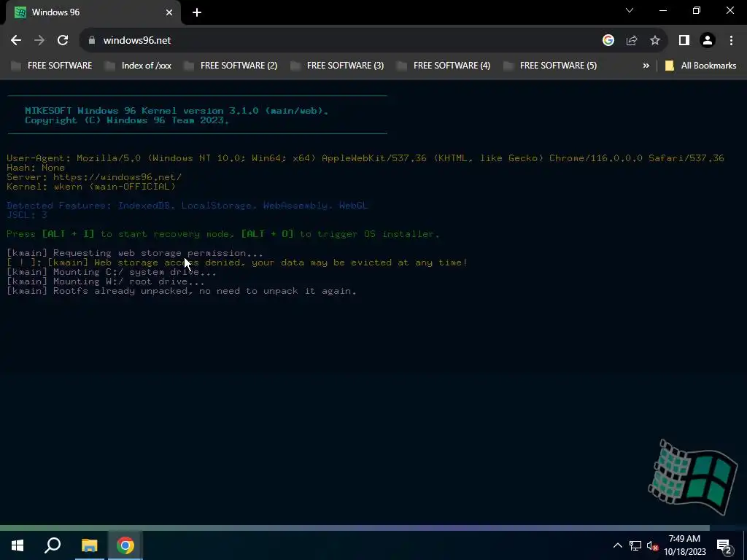Open a new tab with the plus button
Viewport: 747px width, 560px height.
pyautogui.click(x=197, y=12)
